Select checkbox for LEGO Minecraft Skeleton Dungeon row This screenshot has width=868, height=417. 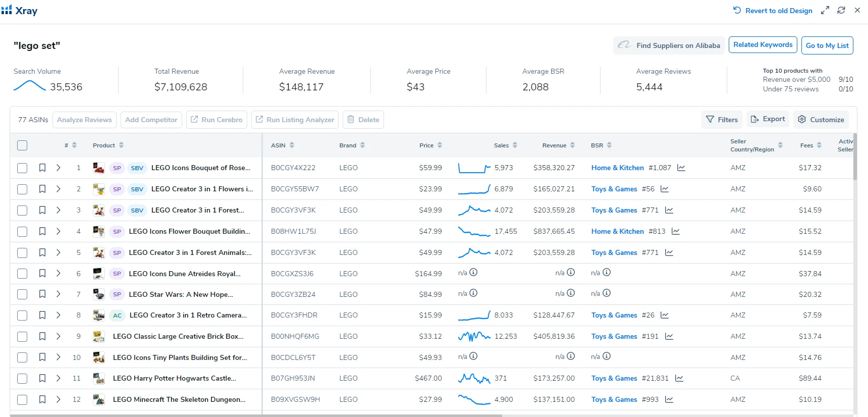coord(22,399)
